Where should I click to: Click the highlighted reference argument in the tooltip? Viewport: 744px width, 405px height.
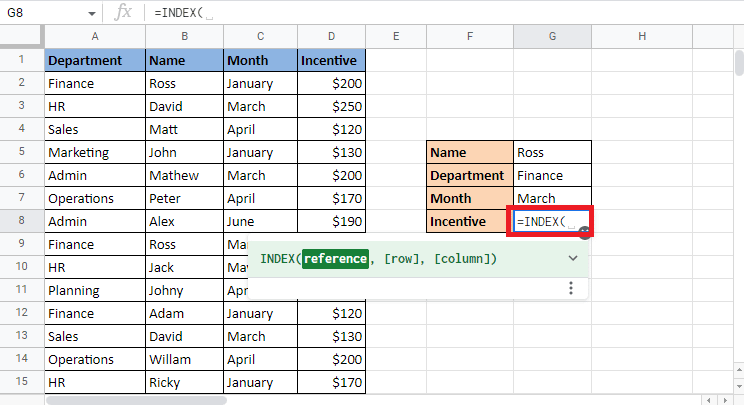(336, 259)
